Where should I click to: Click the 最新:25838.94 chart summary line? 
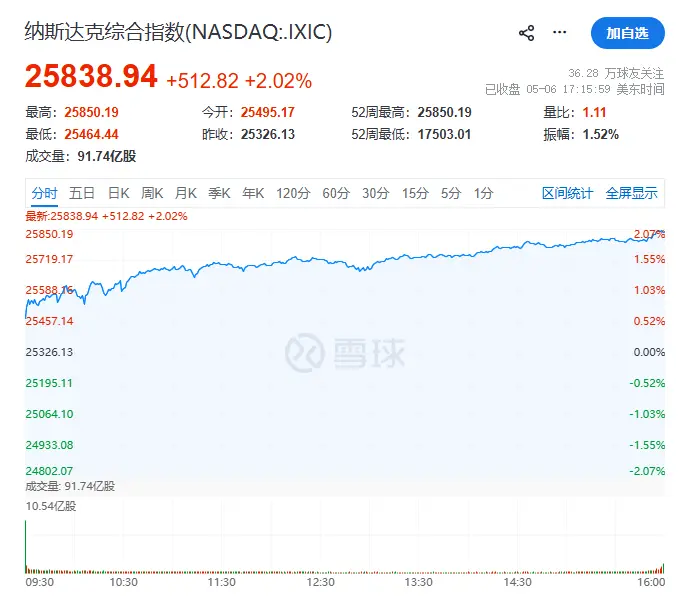[106, 216]
